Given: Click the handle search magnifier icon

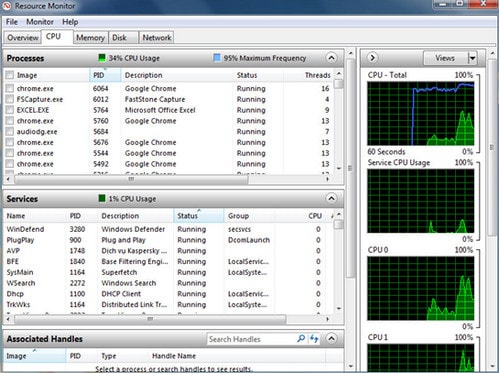Looking at the screenshot, I should [301, 339].
